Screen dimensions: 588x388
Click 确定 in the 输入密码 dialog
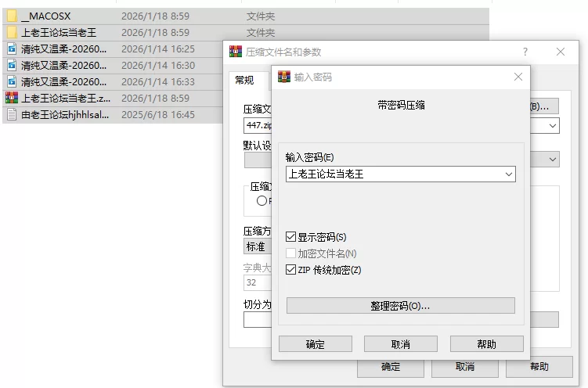(x=316, y=344)
